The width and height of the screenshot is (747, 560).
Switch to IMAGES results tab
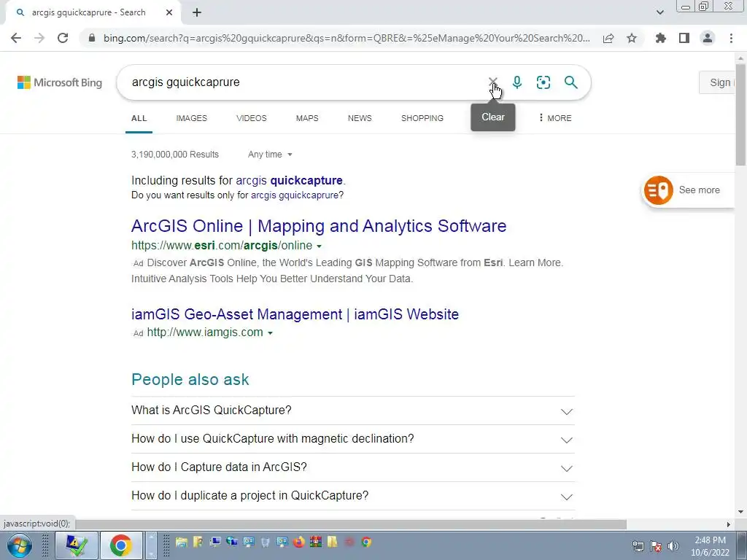pos(192,118)
